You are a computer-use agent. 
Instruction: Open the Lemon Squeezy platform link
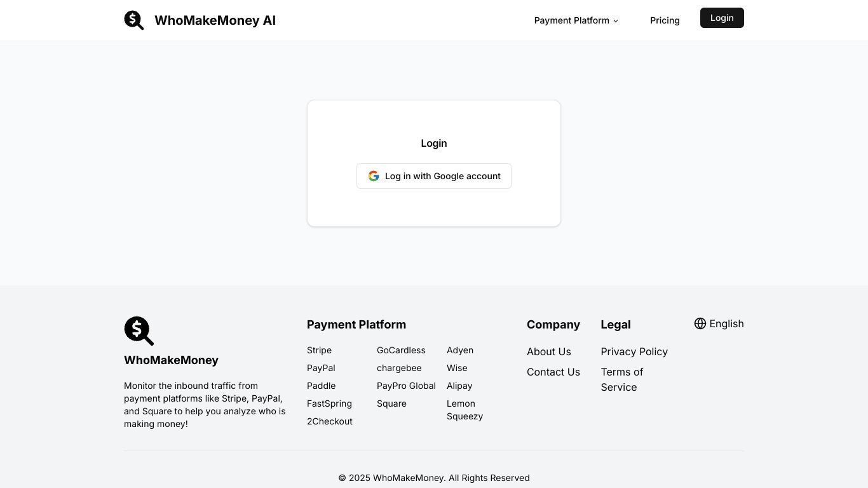465,410
